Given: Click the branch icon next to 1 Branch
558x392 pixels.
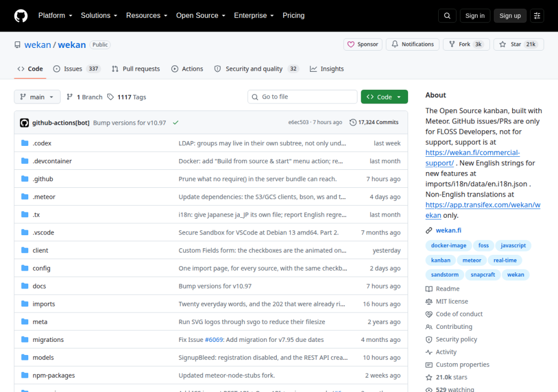Looking at the screenshot, I should pyautogui.click(x=70, y=97).
